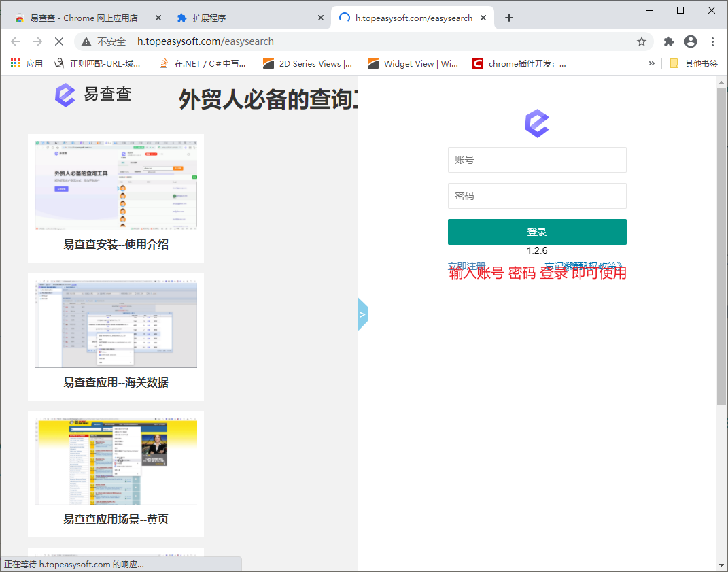Click the green 登录 button

pyautogui.click(x=537, y=232)
